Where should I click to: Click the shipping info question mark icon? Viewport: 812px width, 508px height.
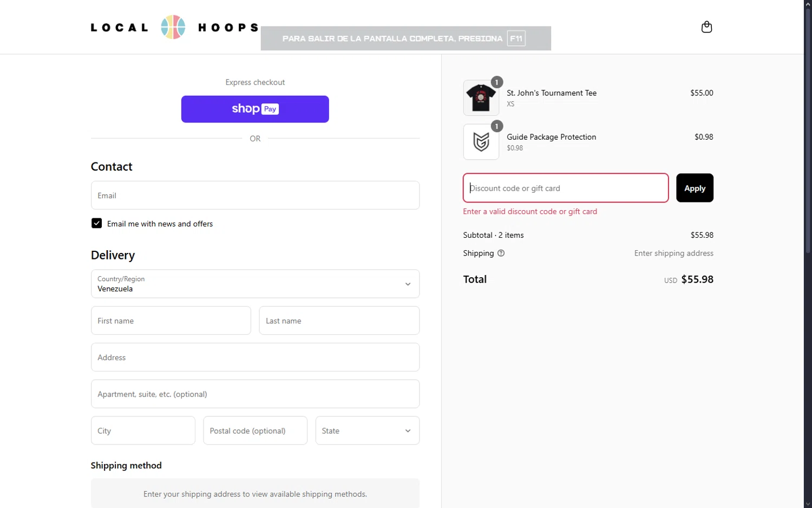501,253
